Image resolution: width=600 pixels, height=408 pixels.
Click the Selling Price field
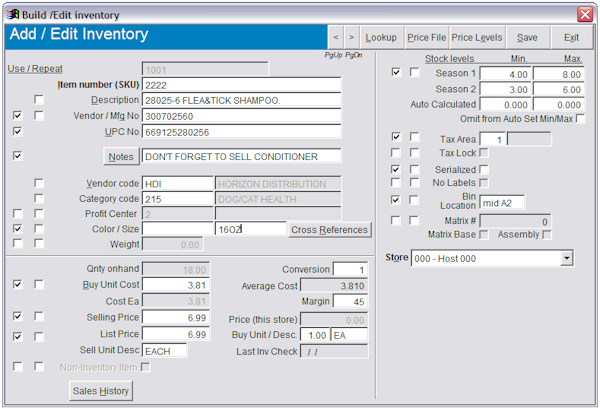[174, 317]
